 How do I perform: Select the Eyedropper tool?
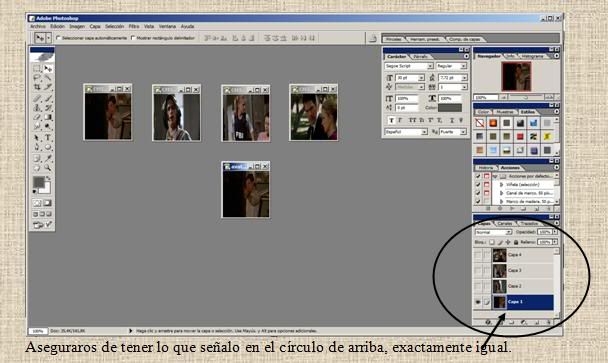[x=48, y=158]
